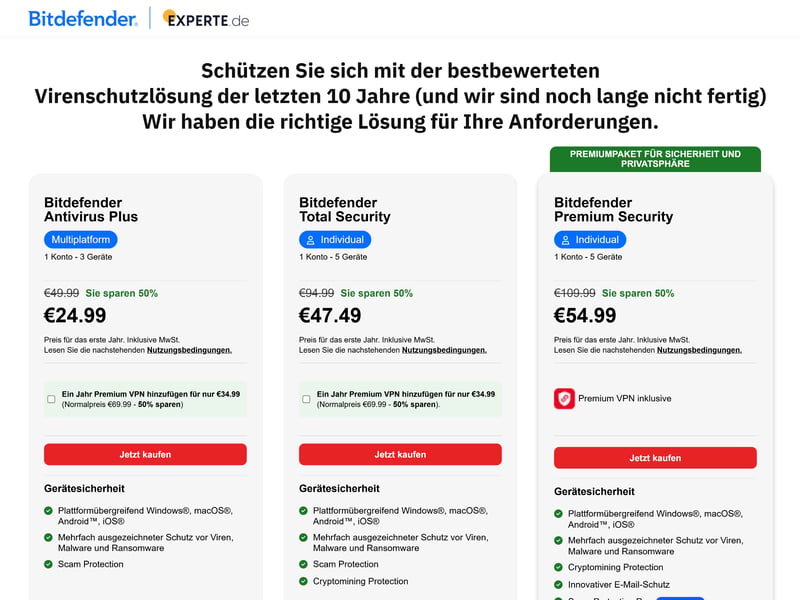The height and width of the screenshot is (600, 800).
Task: Enable Premium VPN add-on for Antivirus Plus
Action: click(x=51, y=399)
